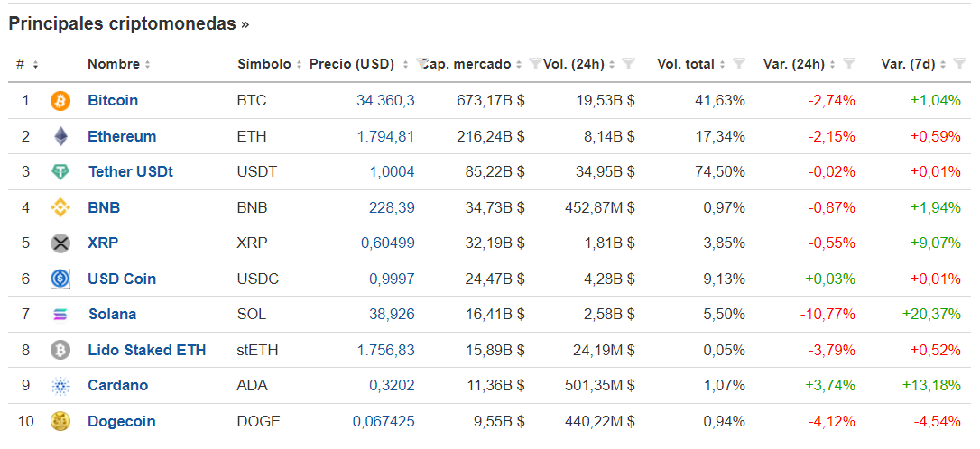980x449 pixels.
Task: Open the Lido Staked ETH link
Action: point(146,350)
